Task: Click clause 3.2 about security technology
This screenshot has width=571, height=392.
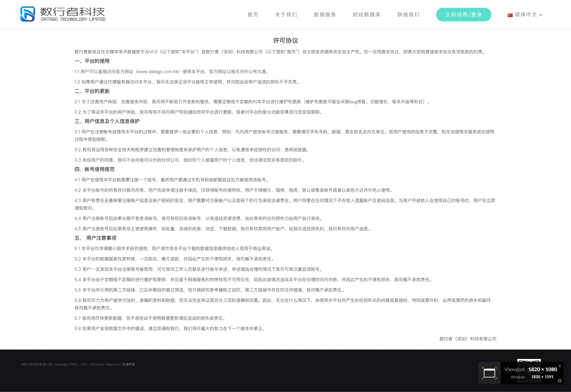Action: [x=192, y=150]
